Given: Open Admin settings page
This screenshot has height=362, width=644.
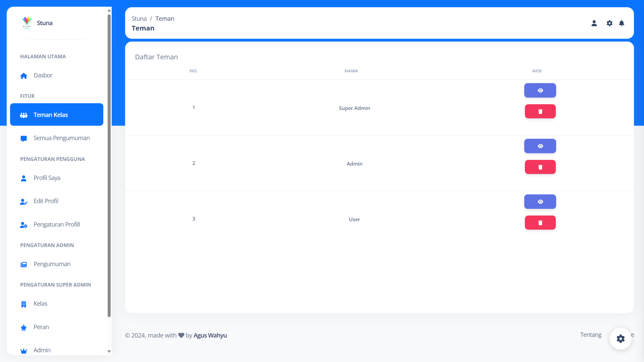Looking at the screenshot, I should (x=57, y=350).
